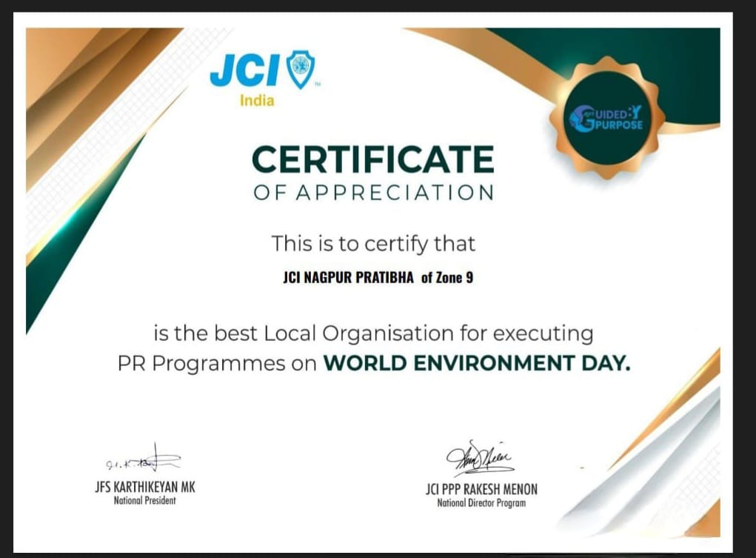The height and width of the screenshot is (558, 756).
Task: Click 'PR Programmes on' text
Action: 217,363
